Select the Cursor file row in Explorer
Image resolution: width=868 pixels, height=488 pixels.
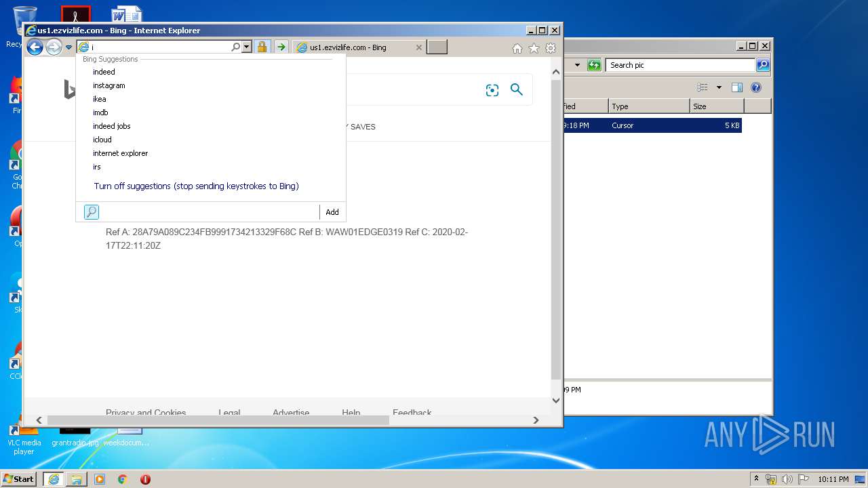[x=652, y=125]
